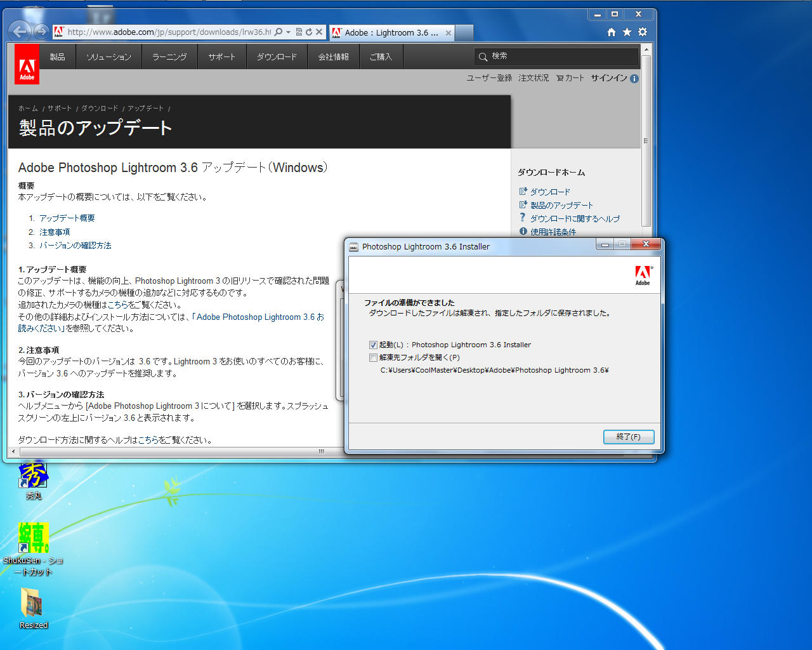Click download icon beside sidebar ダウンロード
Image resolution: width=812 pixels, height=650 pixels.
click(x=523, y=191)
